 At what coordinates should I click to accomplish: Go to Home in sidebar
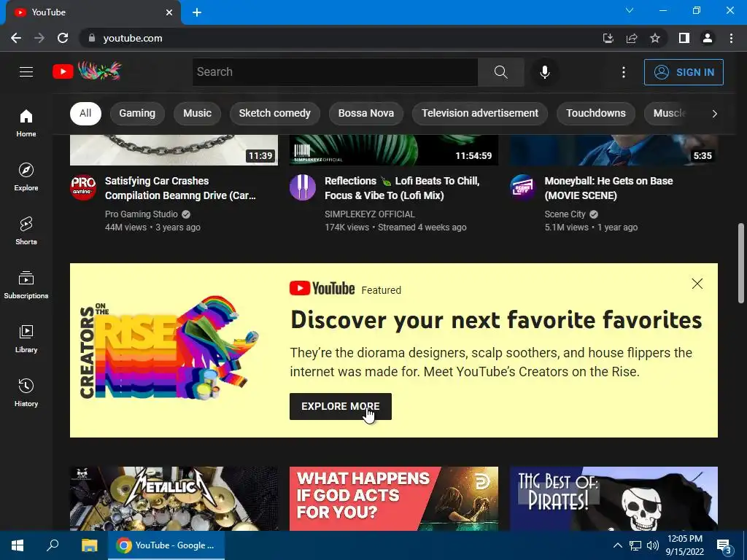[x=26, y=123]
